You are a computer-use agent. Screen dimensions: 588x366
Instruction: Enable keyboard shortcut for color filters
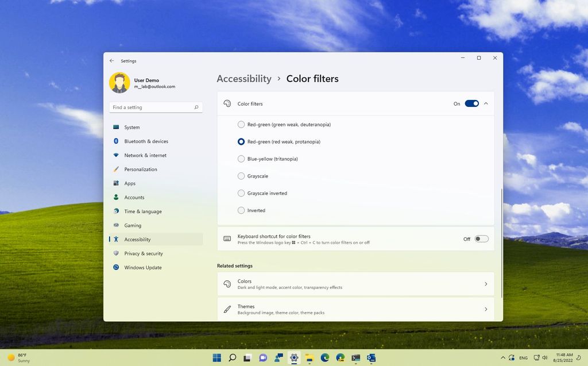click(481, 238)
